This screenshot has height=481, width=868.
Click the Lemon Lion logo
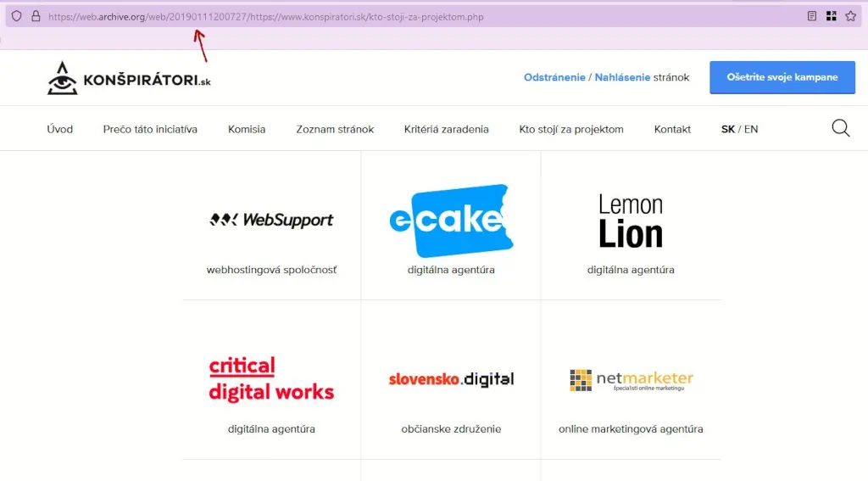click(631, 221)
